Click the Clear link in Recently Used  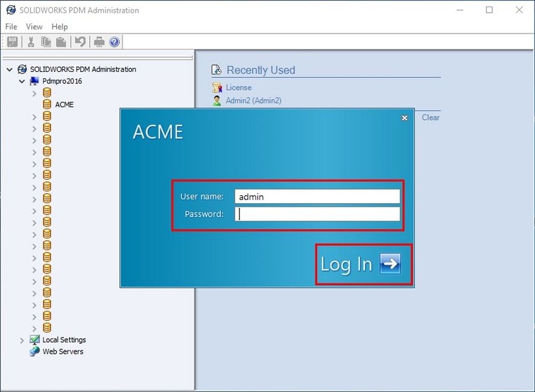tap(431, 118)
